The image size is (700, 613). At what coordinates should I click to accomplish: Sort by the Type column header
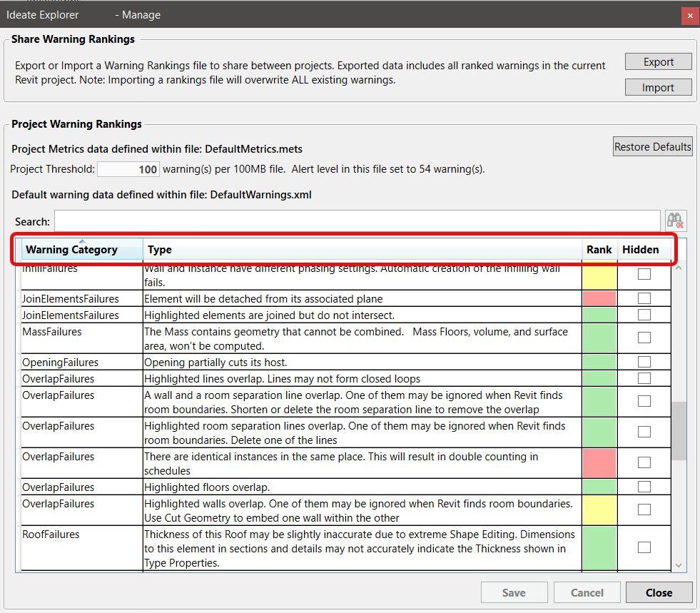click(x=362, y=249)
